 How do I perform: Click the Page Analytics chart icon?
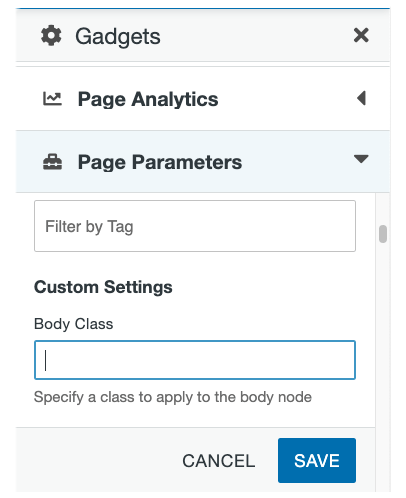point(52,99)
